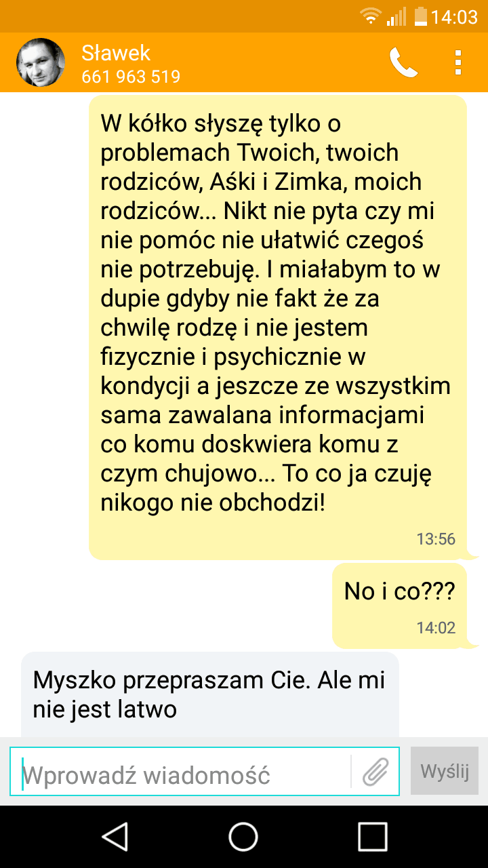Tap the signal strength status icon
This screenshot has height=868, width=488.
click(x=396, y=16)
